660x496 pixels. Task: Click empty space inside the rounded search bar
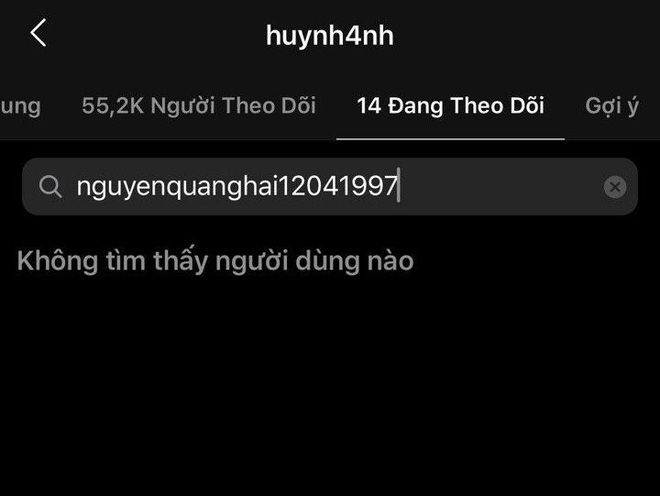[x=501, y=187]
